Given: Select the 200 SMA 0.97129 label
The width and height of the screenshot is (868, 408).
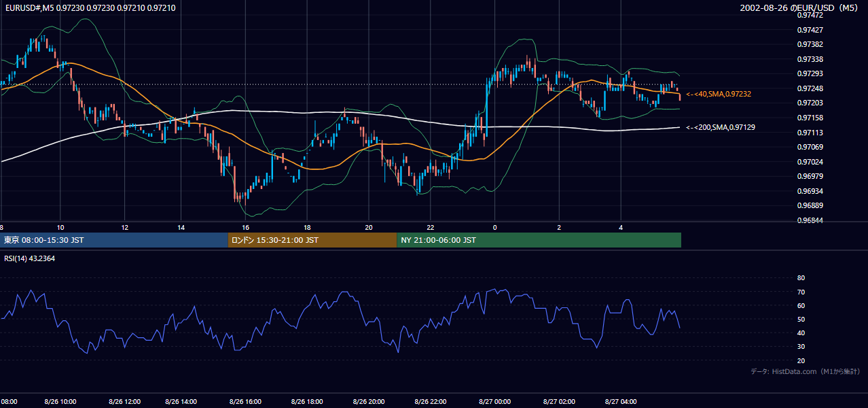Looking at the screenshot, I should pos(721,127).
